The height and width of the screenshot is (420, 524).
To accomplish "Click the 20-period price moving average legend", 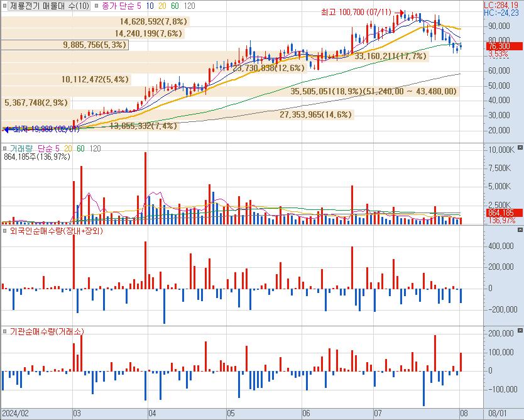I will point(161,6).
